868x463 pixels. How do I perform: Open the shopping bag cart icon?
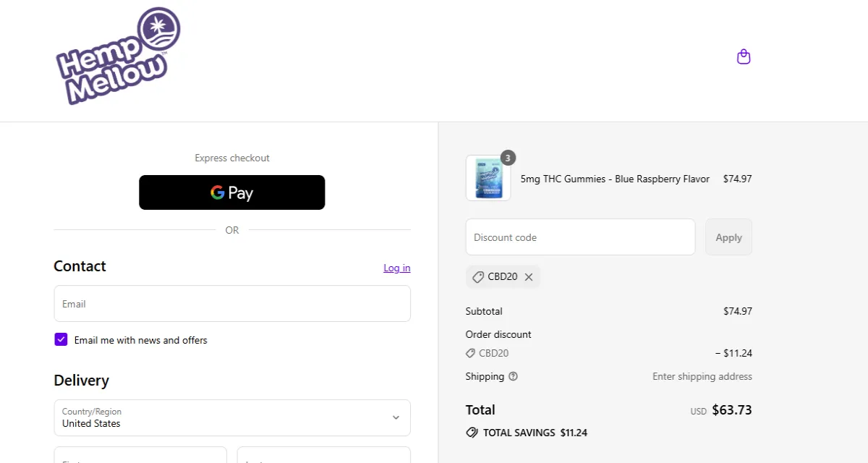[744, 56]
